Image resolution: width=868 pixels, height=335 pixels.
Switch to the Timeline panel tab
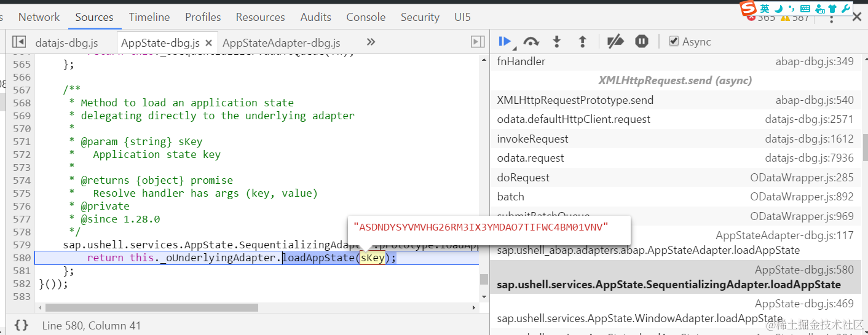click(149, 17)
